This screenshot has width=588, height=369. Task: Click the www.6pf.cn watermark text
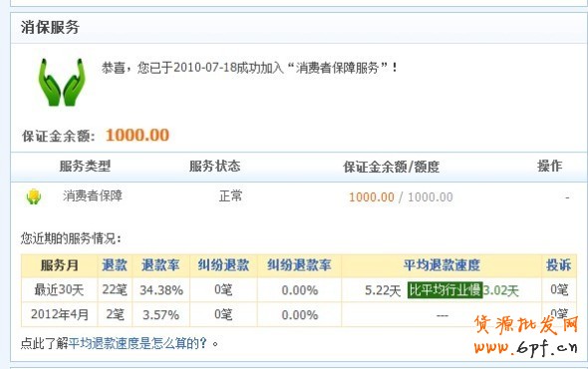(525, 347)
